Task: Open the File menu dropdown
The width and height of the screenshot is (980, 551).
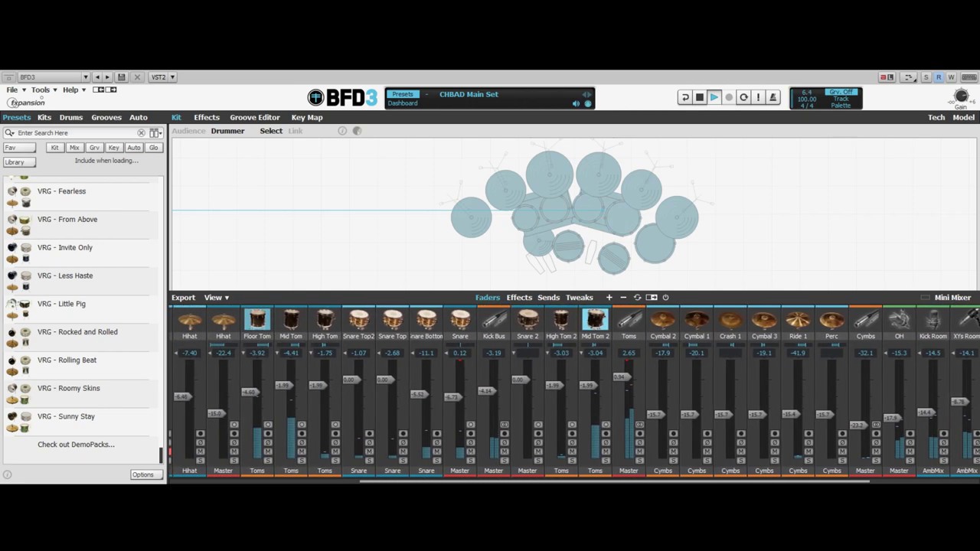Action: coord(16,90)
